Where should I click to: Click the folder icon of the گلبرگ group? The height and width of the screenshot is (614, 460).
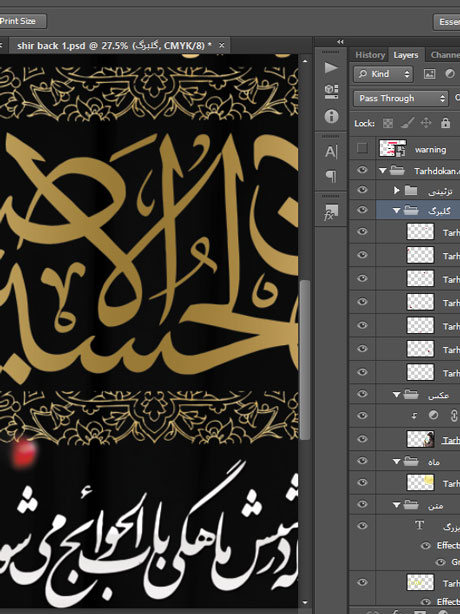click(411, 211)
